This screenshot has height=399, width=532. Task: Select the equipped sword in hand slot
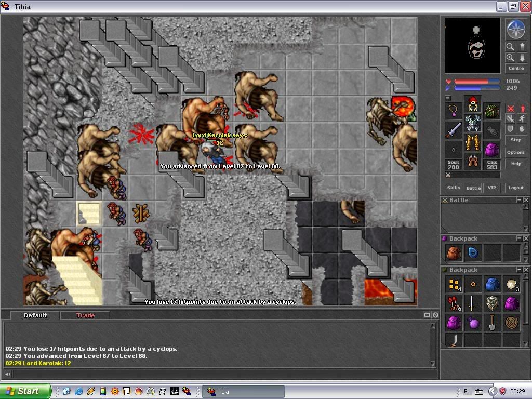tap(454, 130)
